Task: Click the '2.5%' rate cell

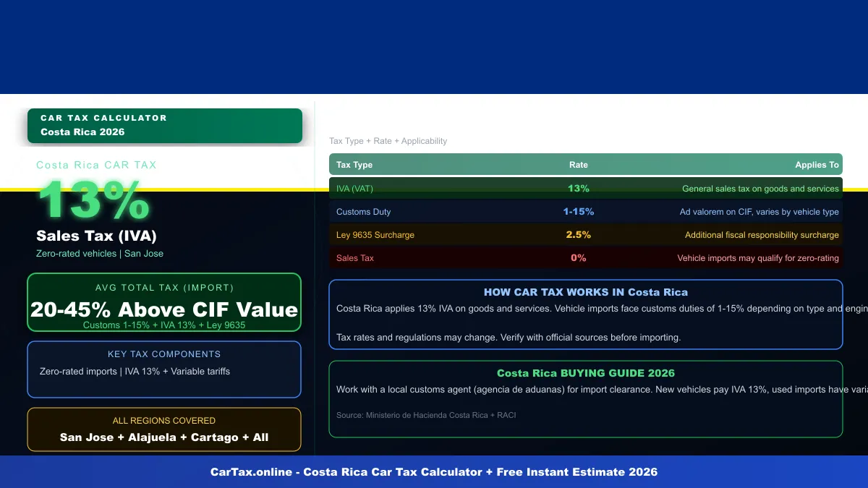Action: pyautogui.click(x=579, y=235)
